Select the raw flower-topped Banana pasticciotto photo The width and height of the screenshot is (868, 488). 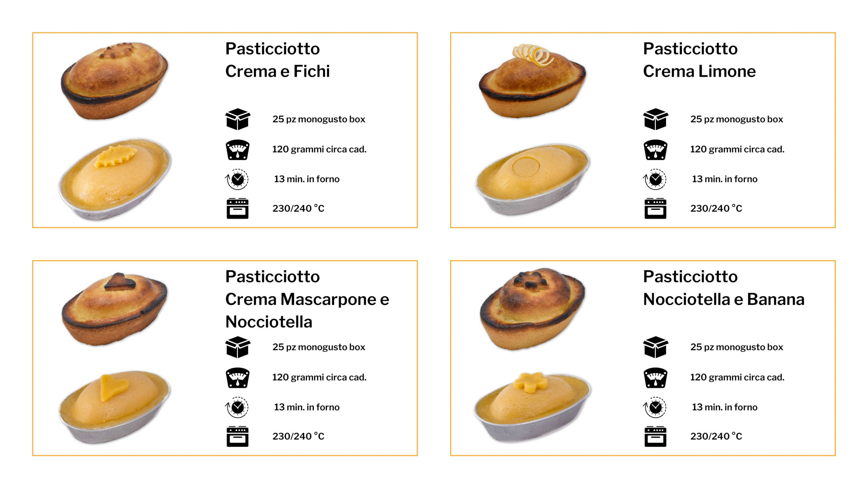click(532, 406)
